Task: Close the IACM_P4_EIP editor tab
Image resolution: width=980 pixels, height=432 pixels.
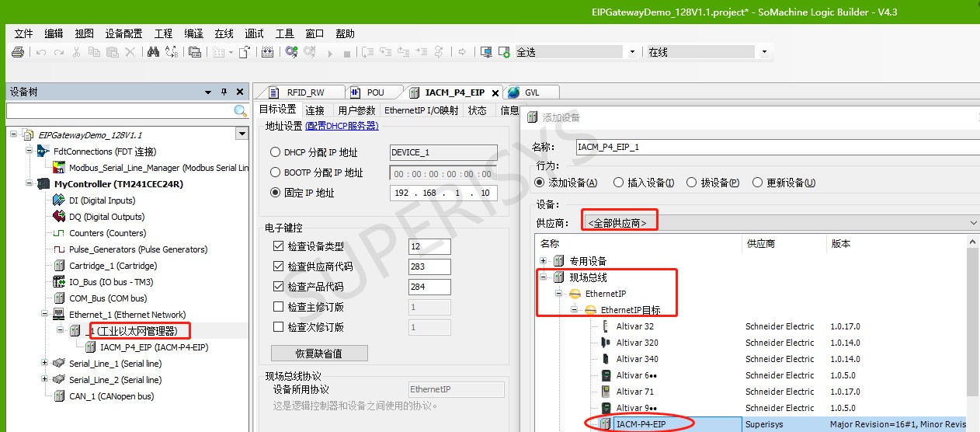Action: tap(494, 92)
